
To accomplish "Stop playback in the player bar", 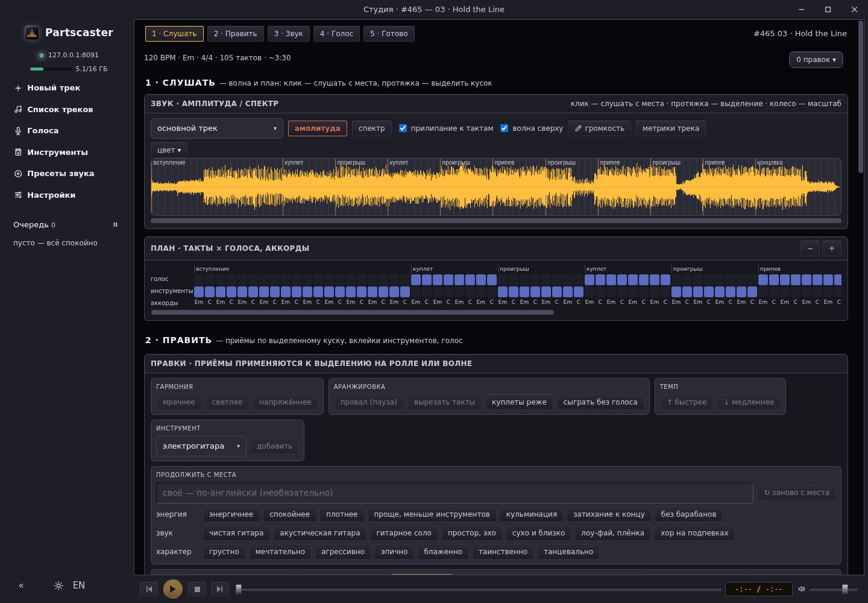I will 197,589.
